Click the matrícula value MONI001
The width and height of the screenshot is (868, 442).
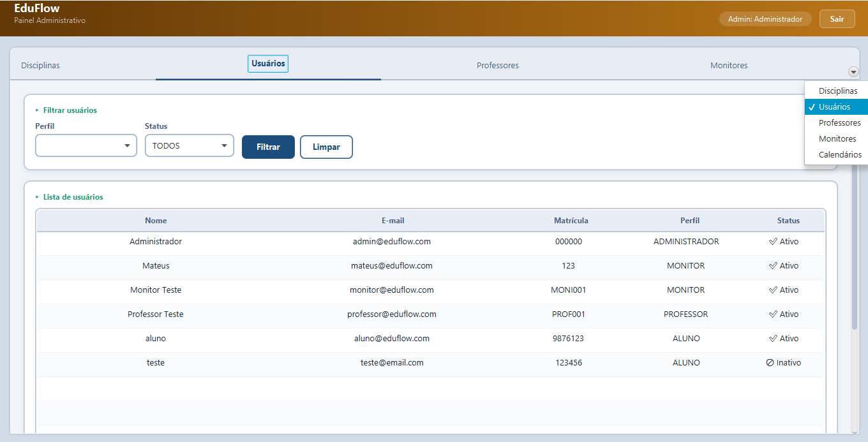tap(569, 290)
